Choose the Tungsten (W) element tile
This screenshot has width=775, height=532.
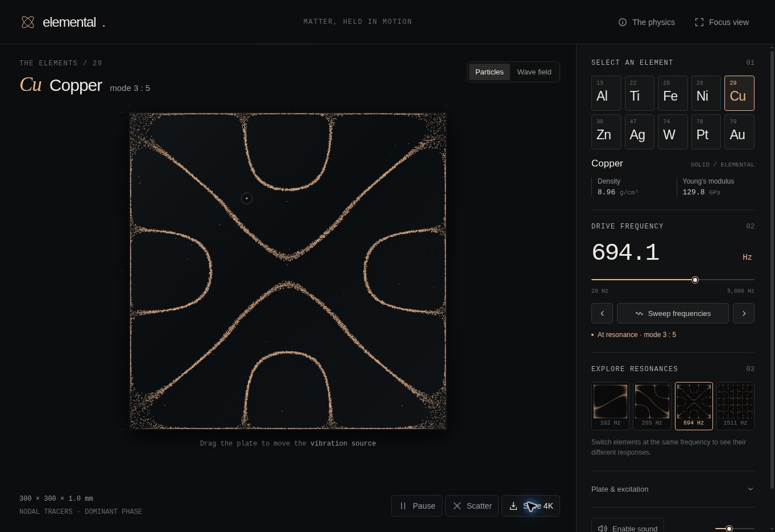(673, 132)
